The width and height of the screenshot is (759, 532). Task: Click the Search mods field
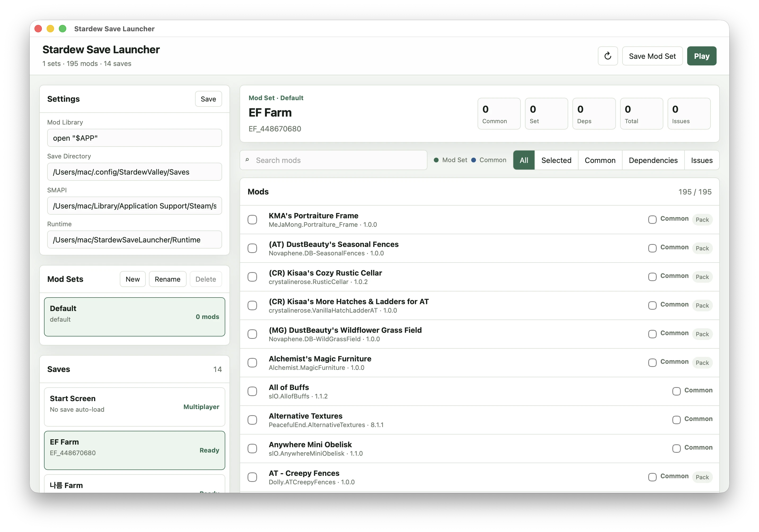click(333, 160)
